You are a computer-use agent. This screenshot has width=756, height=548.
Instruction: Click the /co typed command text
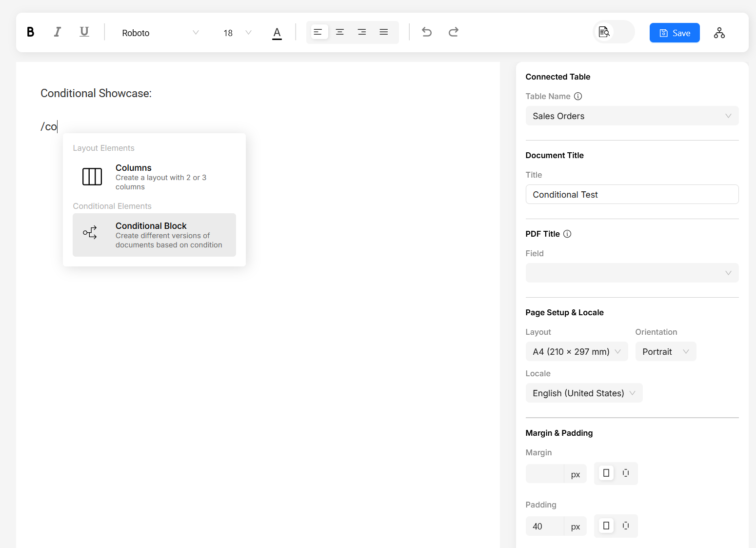point(49,127)
